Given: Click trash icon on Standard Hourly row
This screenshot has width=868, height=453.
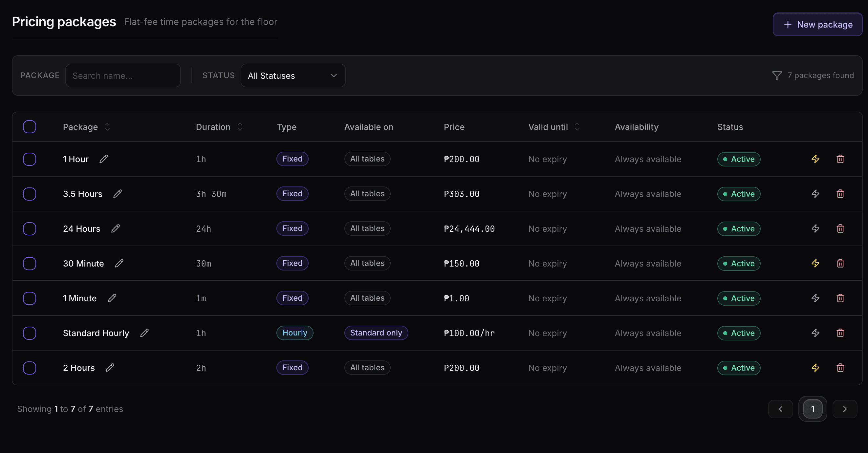Looking at the screenshot, I should tap(840, 333).
